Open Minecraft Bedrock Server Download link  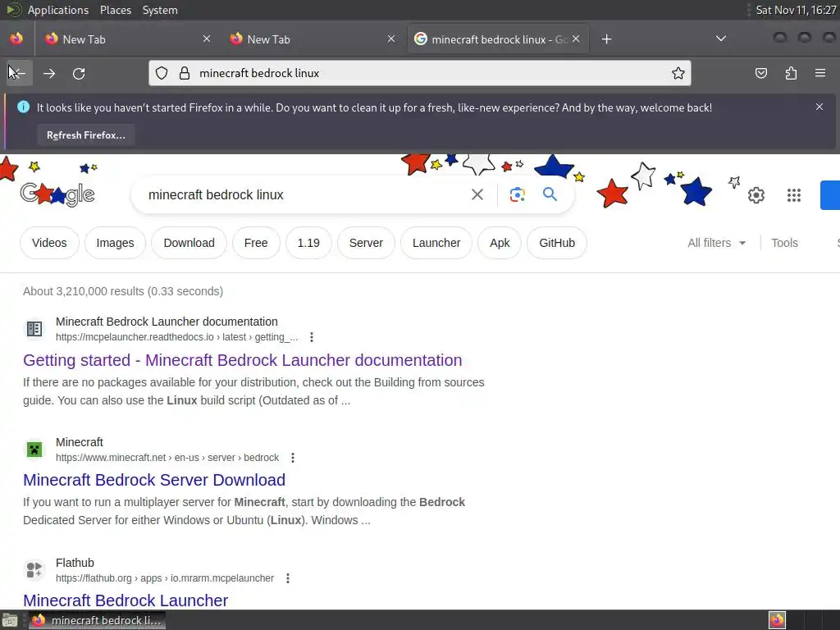click(x=154, y=480)
